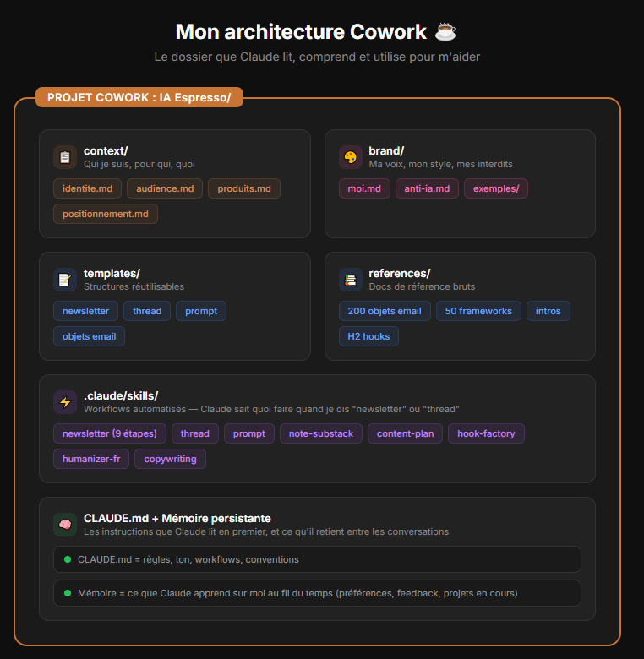The image size is (644, 659).
Task: Click the books icon beside references/
Action: pyautogui.click(x=350, y=280)
